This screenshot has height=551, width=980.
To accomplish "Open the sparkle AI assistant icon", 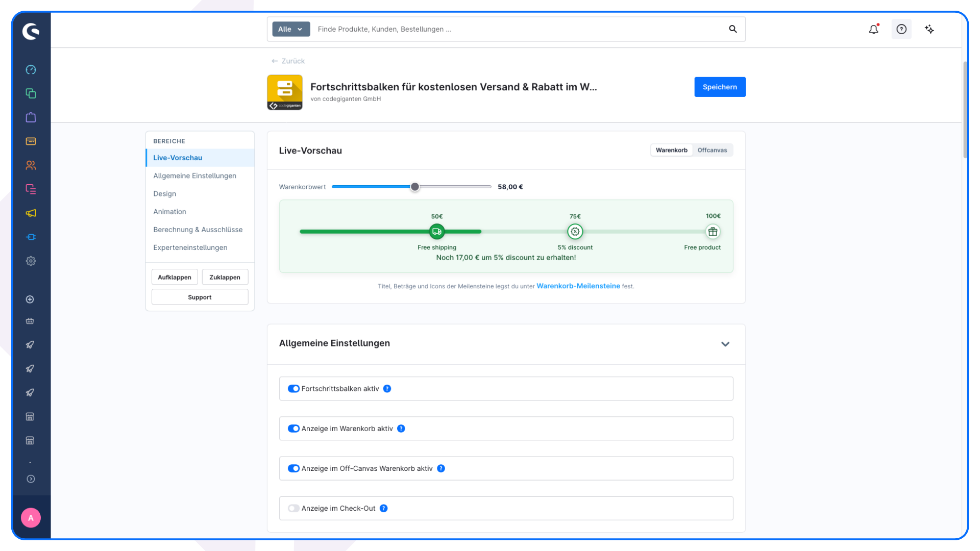I will coord(929,29).
